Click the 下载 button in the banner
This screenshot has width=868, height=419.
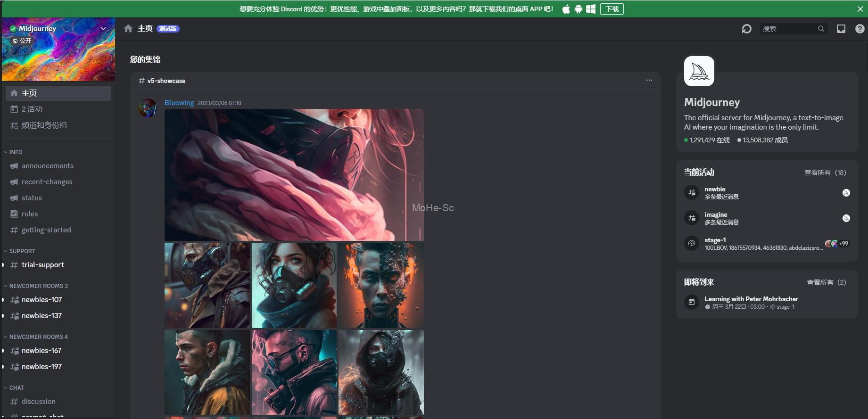612,9
